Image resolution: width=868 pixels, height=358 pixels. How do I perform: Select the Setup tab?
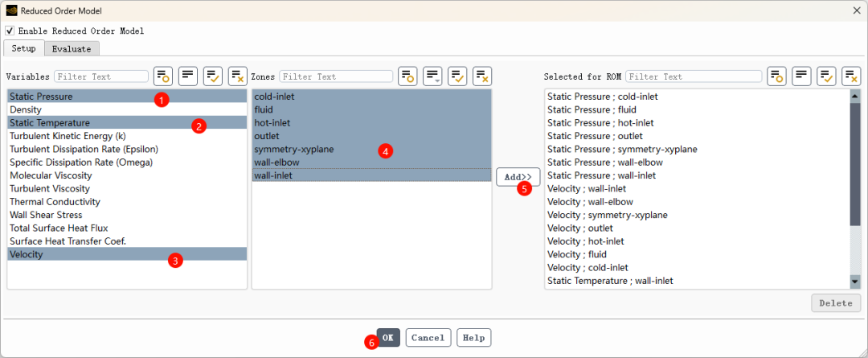click(23, 48)
